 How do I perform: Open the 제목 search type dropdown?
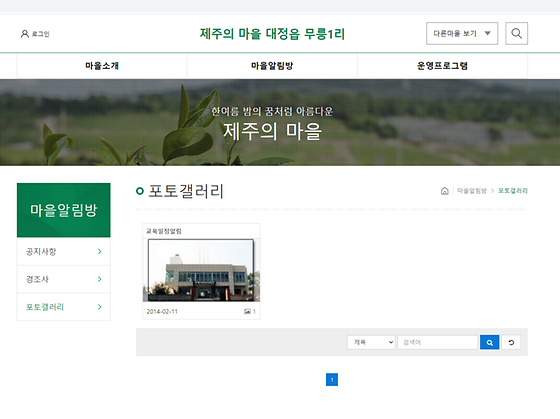[371, 342]
